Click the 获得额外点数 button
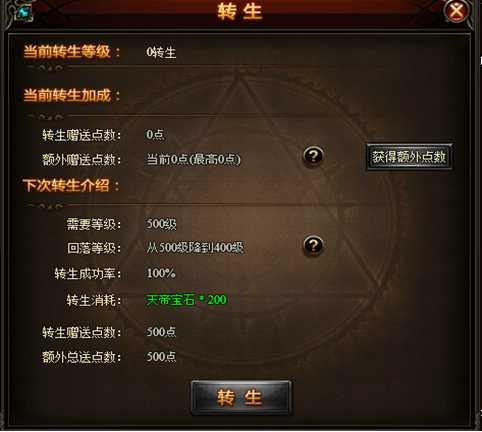Viewport: 482px width, 432px height. pyautogui.click(x=409, y=157)
